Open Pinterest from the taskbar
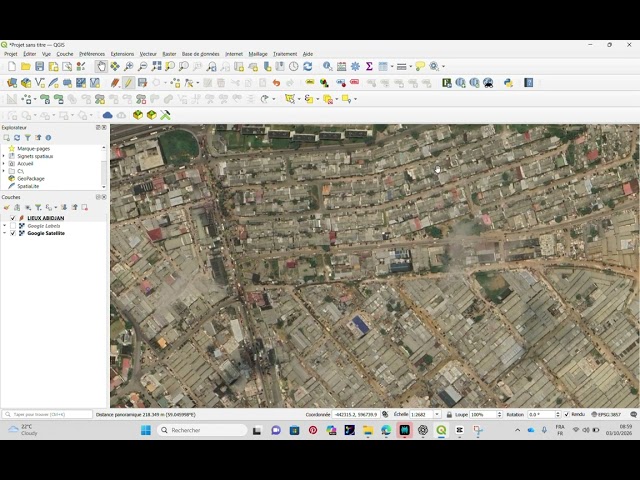Image resolution: width=640 pixels, height=480 pixels. (313, 430)
